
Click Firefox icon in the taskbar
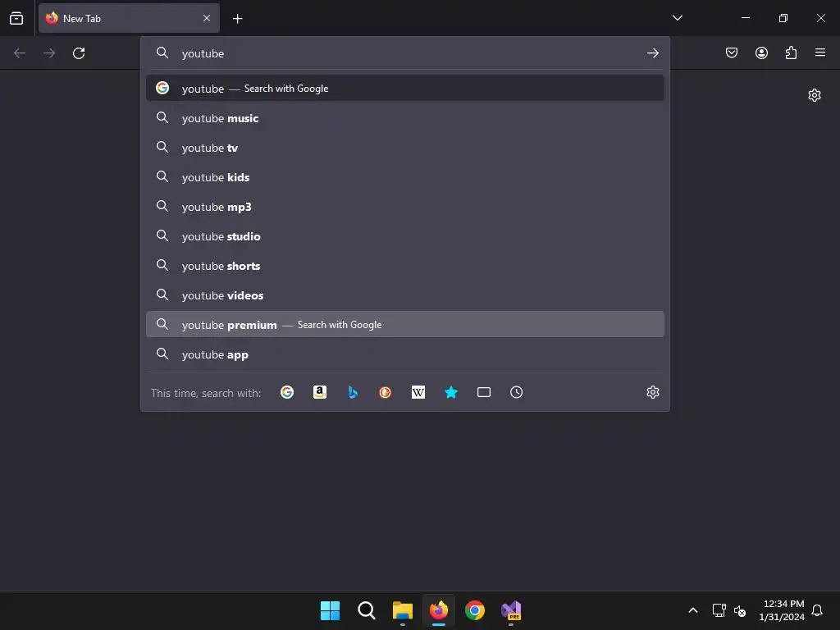pos(439,610)
